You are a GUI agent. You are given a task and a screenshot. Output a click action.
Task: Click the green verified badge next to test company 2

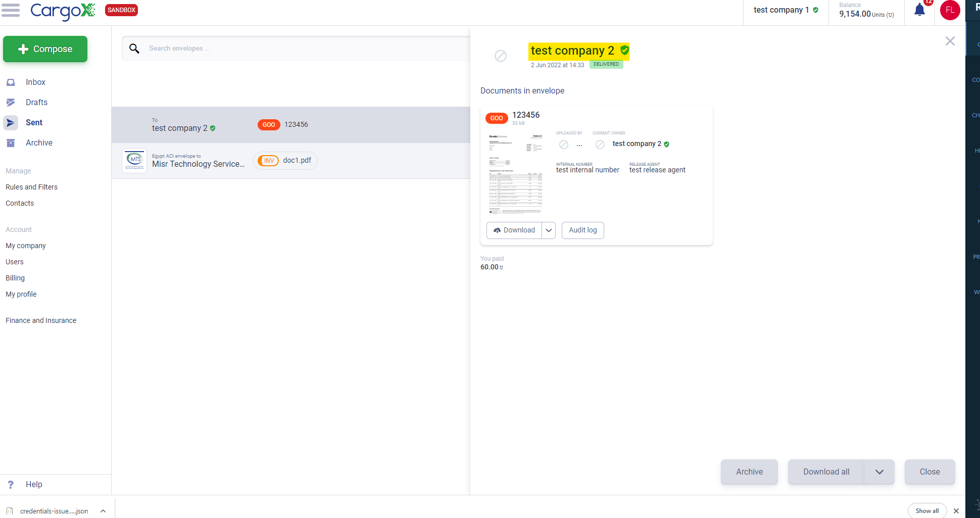point(625,51)
